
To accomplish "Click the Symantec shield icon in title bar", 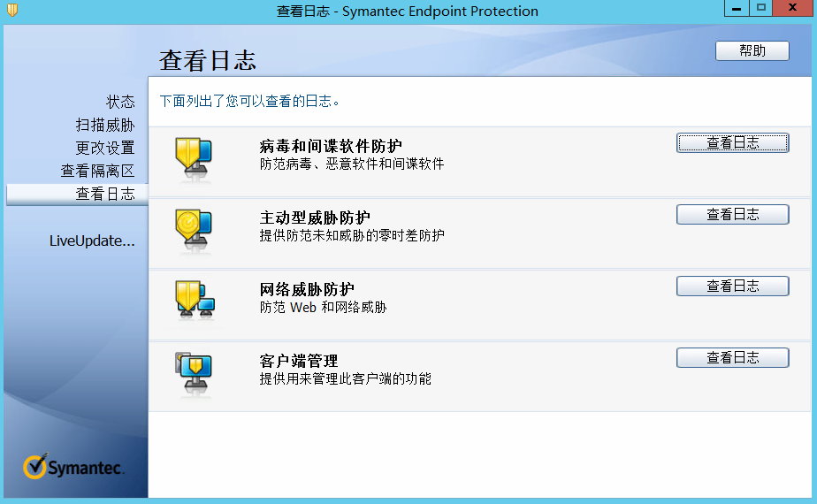I will tap(12, 11).
